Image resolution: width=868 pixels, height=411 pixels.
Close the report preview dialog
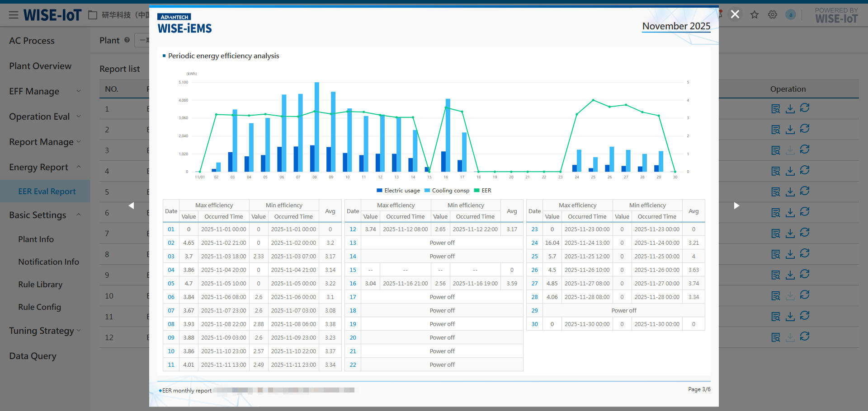click(x=735, y=14)
